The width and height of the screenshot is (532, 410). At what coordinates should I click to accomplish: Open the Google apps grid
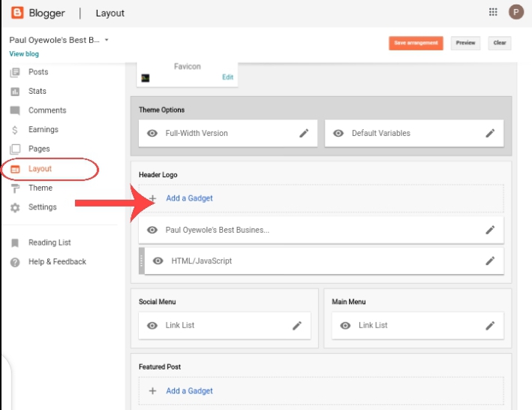click(493, 12)
